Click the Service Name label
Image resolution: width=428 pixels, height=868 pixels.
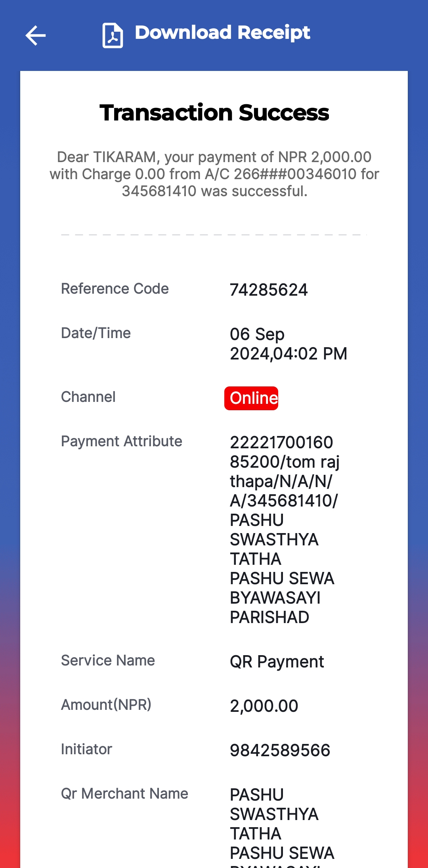(108, 660)
